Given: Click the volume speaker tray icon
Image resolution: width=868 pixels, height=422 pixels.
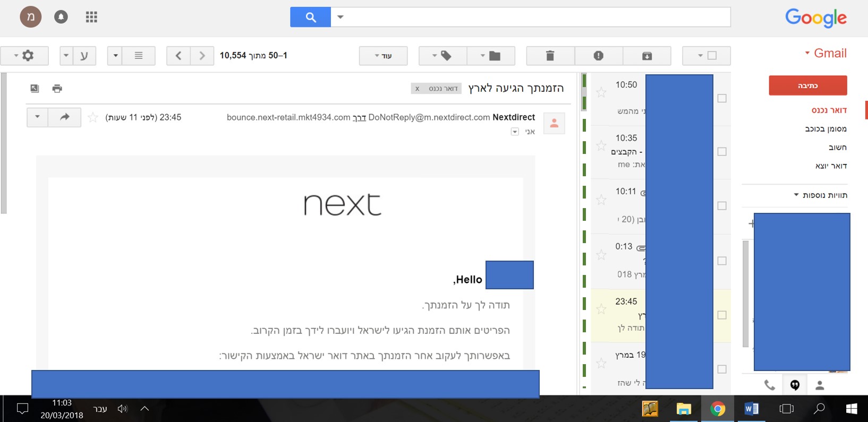Looking at the screenshot, I should click(x=123, y=409).
